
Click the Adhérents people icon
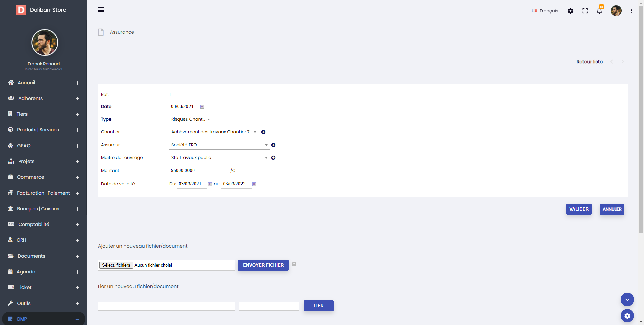(x=11, y=98)
